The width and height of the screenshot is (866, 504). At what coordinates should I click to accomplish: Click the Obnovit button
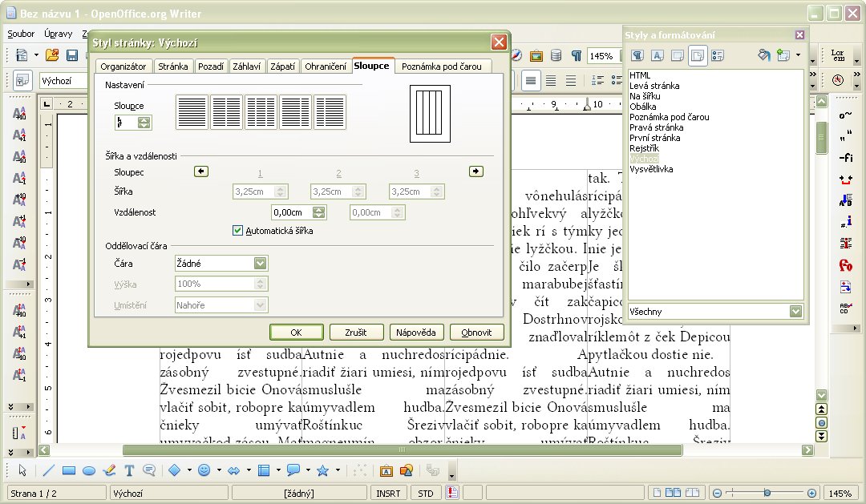476,333
